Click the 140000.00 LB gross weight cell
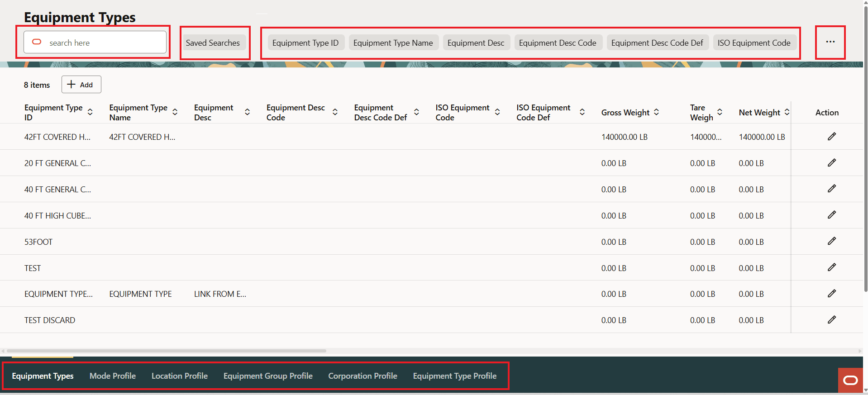 [x=625, y=137]
